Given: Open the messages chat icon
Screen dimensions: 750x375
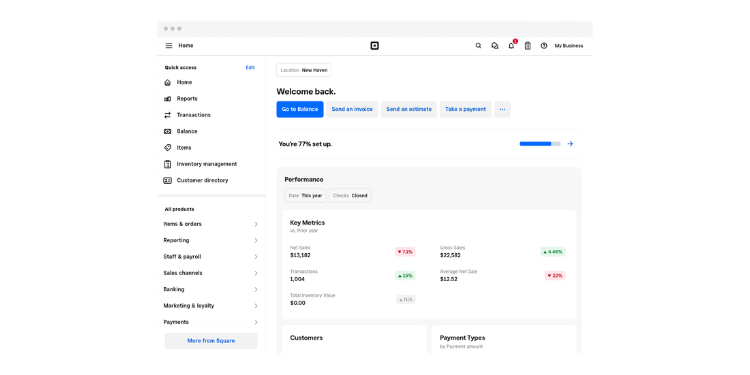Looking at the screenshot, I should 495,46.
